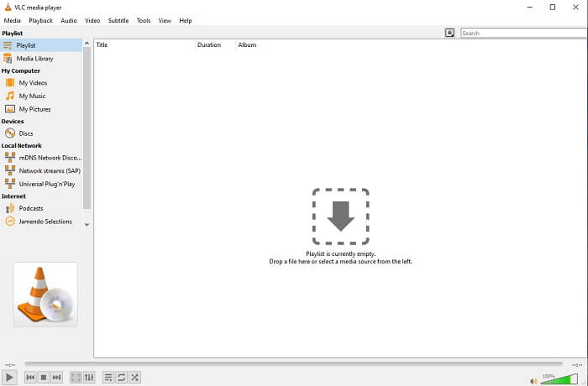Click the drop file arrow area
This screenshot has height=386, width=588.
click(340, 216)
